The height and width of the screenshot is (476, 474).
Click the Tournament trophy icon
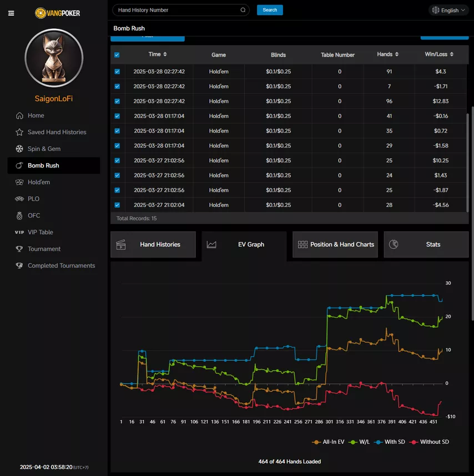coord(19,249)
